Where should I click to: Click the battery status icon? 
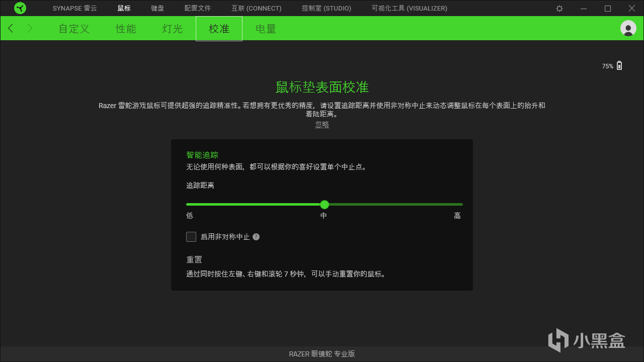(619, 65)
